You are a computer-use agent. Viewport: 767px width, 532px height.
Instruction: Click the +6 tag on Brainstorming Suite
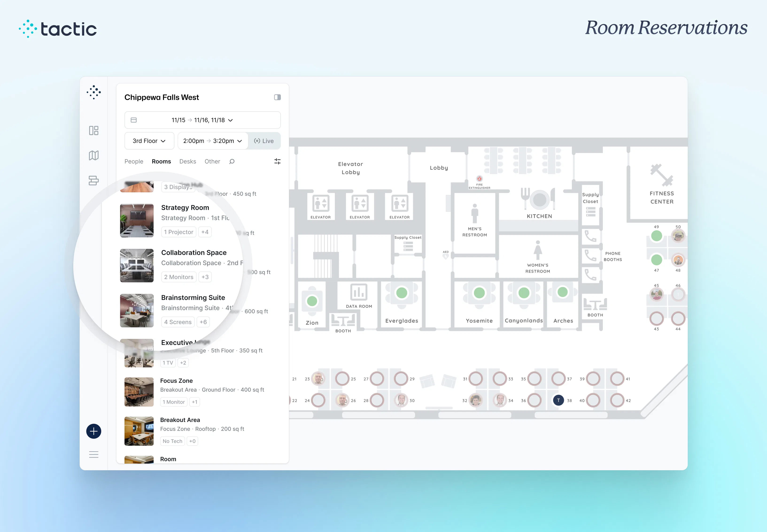click(203, 322)
